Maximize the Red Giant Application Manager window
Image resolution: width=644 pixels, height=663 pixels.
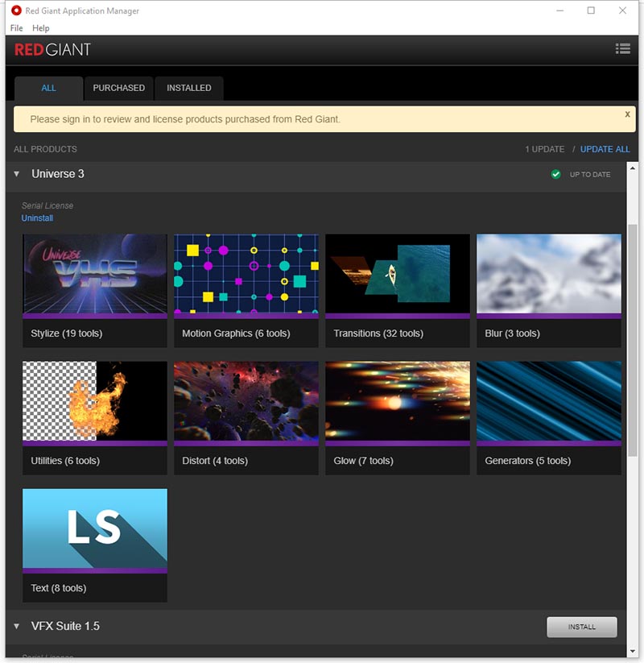tap(591, 10)
